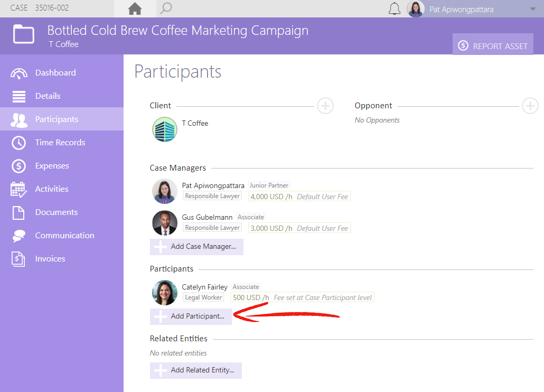
Task: Click the Communication speech bubble icon
Action: coord(18,236)
